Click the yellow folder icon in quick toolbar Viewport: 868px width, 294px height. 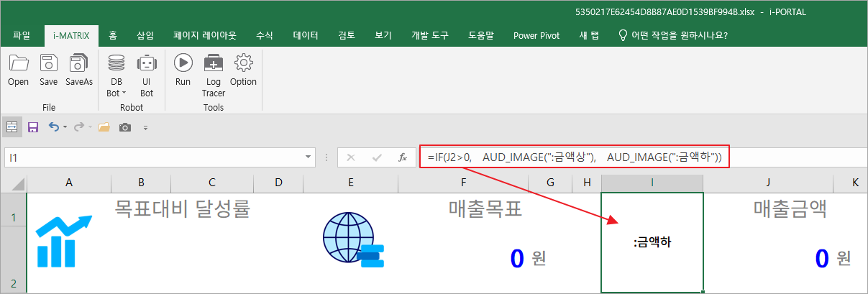point(104,127)
